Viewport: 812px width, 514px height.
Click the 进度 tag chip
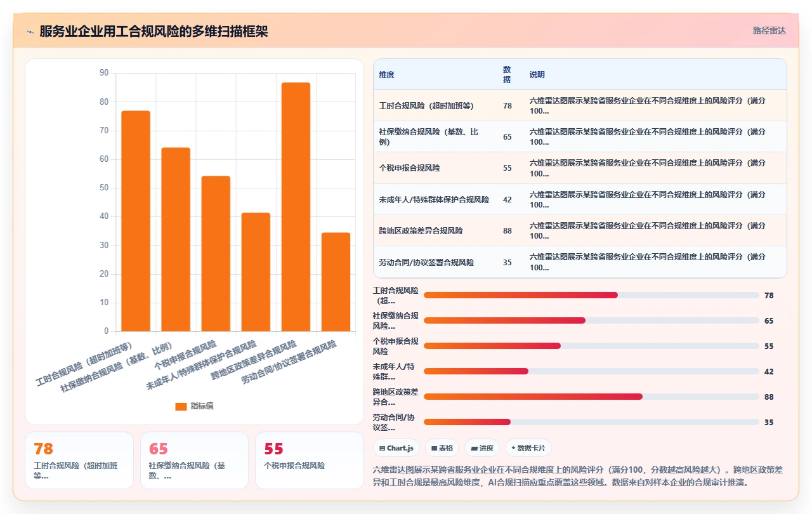[x=482, y=448]
